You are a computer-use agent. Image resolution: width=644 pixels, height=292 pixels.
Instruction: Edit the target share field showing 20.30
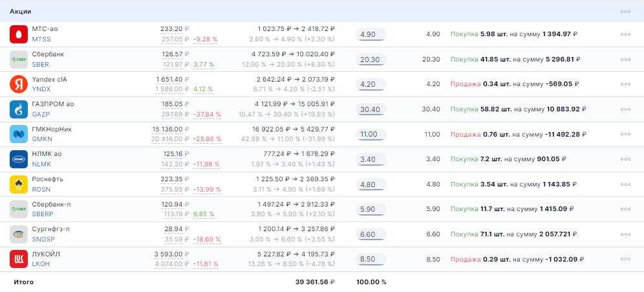(x=370, y=60)
